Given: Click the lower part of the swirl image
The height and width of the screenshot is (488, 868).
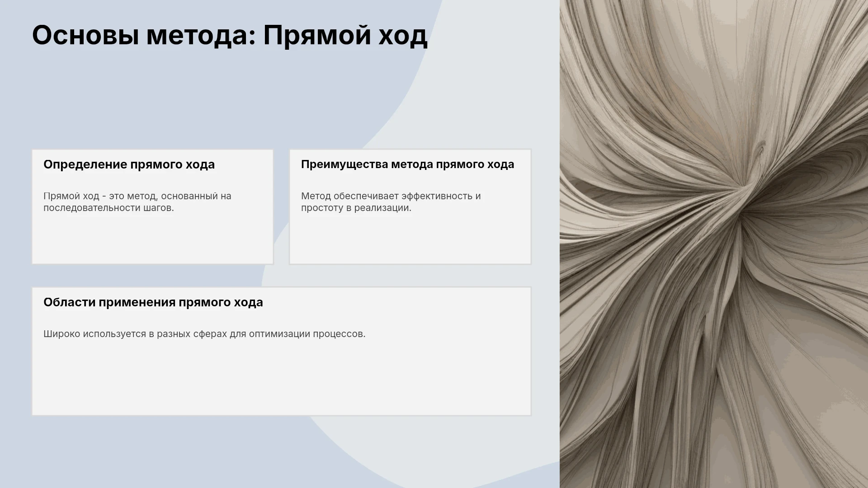Looking at the screenshot, I should 713,407.
